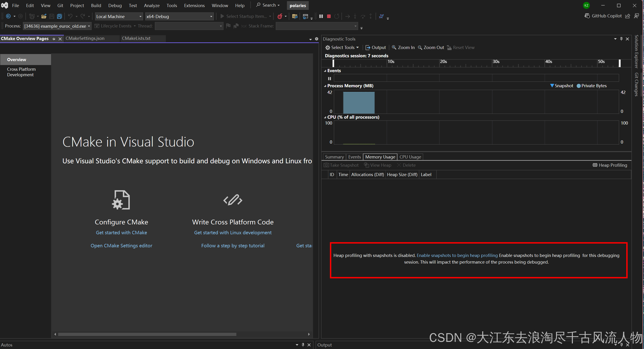Toggle Heap Profiling in Memory Usage
The image size is (644, 349).
(610, 165)
